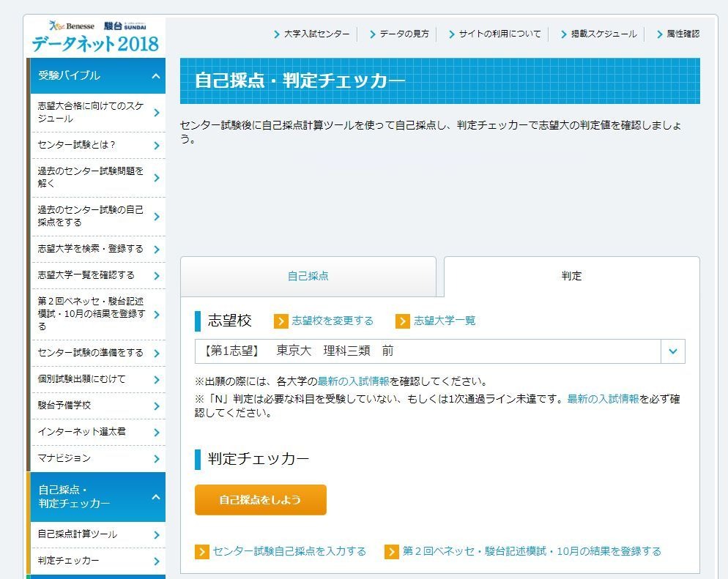Click orange arrow icon beside センター試験自己採点を入力する
728x579 pixels.
click(x=202, y=552)
